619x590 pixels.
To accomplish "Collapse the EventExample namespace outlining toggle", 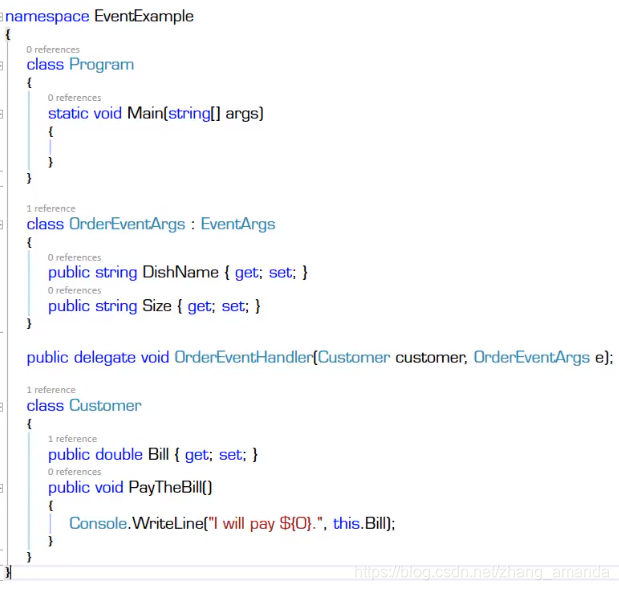I will tap(1, 17).
